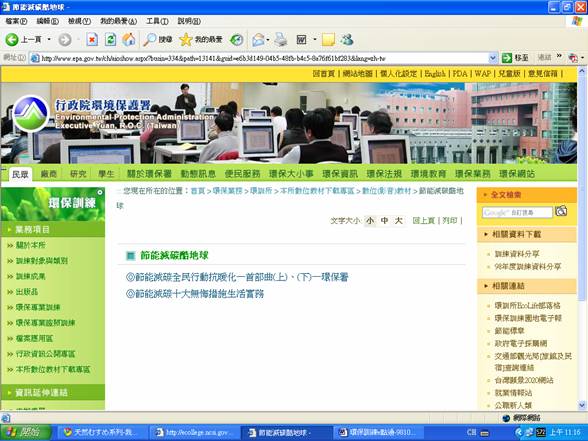
Task: Open Favorites with the star icon
Action: click(185, 39)
